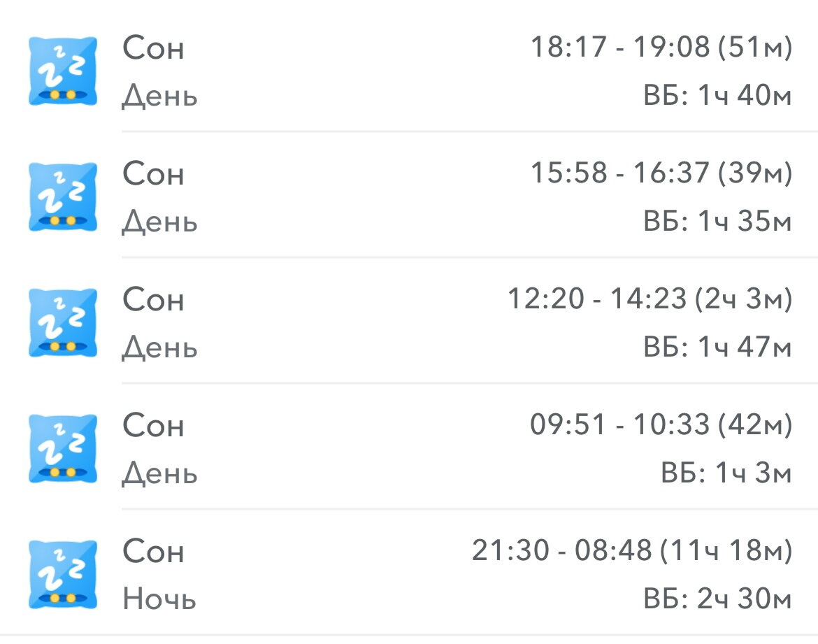818x644 pixels.
Task: Tap the Сон title of the 09:51 entry
Action: click(x=153, y=425)
